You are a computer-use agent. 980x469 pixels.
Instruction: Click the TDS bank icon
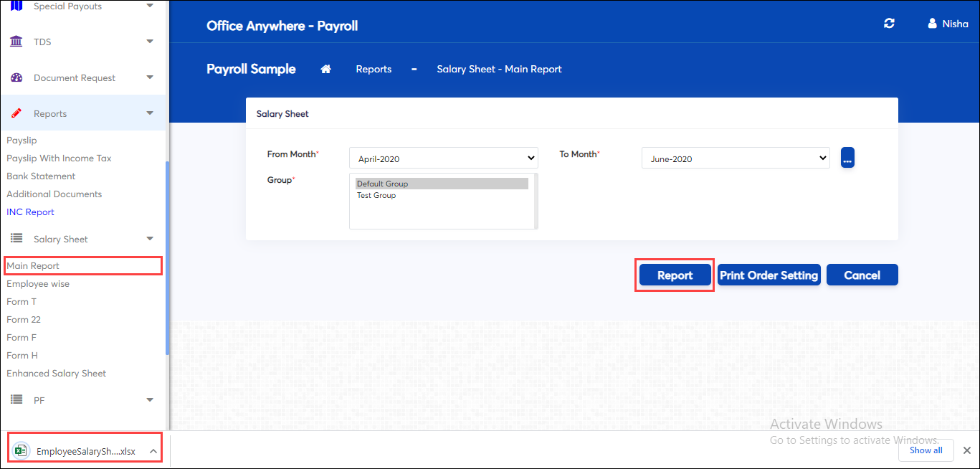[16, 42]
